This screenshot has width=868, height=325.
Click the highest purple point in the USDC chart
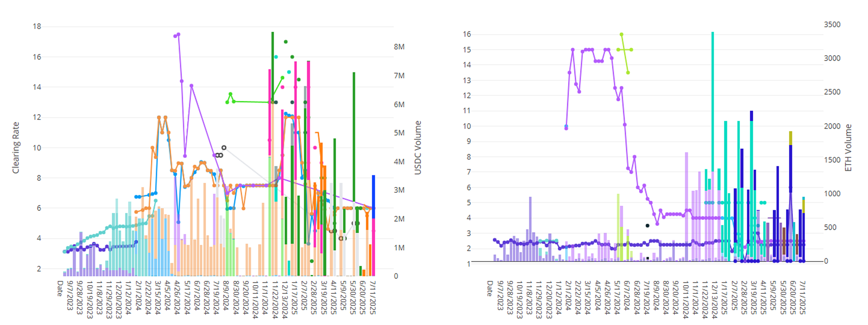point(178,34)
